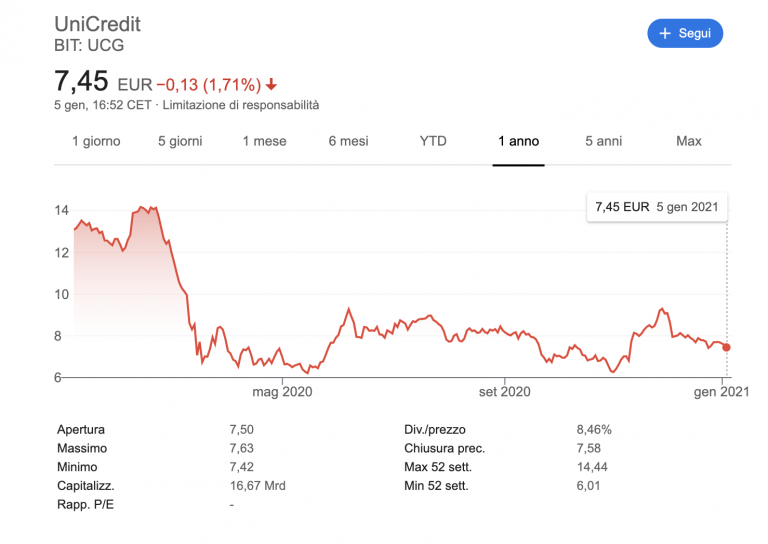Screen dimensions: 768x544
Task: Click the set 2020 axis label
Action: point(503,392)
